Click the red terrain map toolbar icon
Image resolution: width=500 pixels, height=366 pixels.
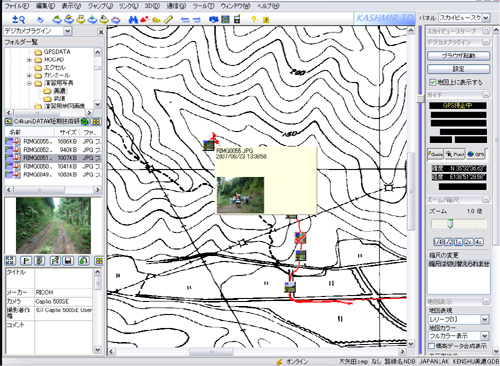point(116,20)
